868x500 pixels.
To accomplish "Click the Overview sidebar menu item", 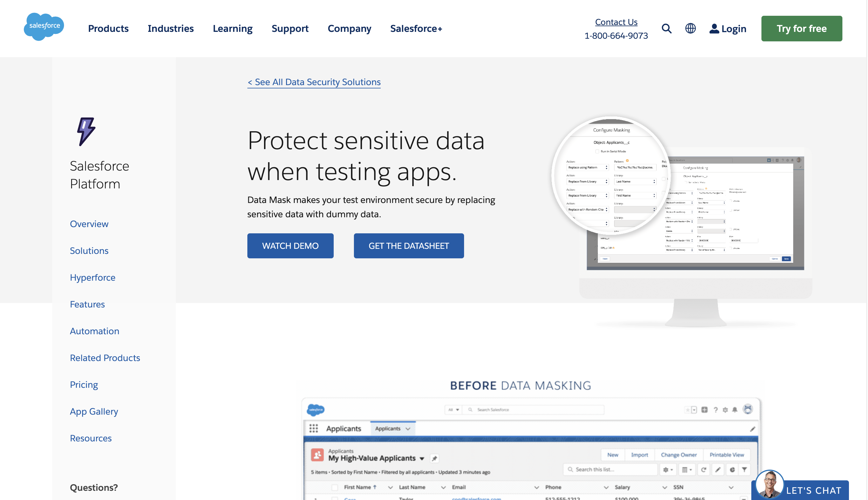I will coord(89,224).
